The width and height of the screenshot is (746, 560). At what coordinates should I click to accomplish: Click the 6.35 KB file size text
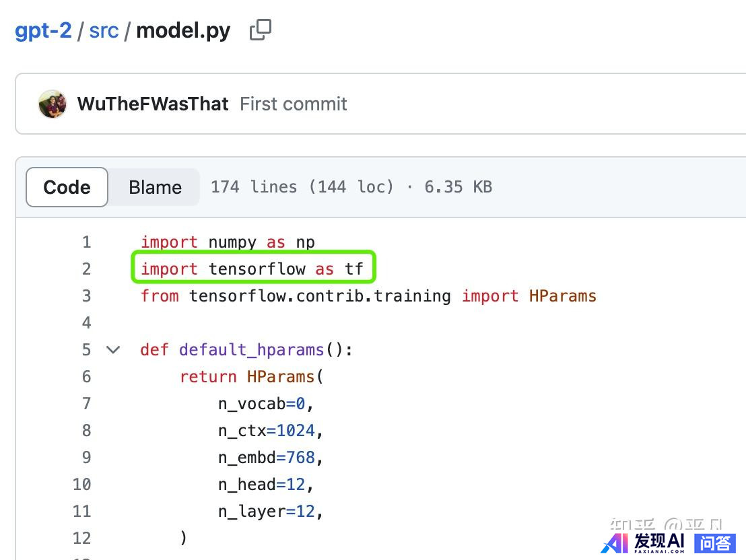pyautogui.click(x=458, y=187)
